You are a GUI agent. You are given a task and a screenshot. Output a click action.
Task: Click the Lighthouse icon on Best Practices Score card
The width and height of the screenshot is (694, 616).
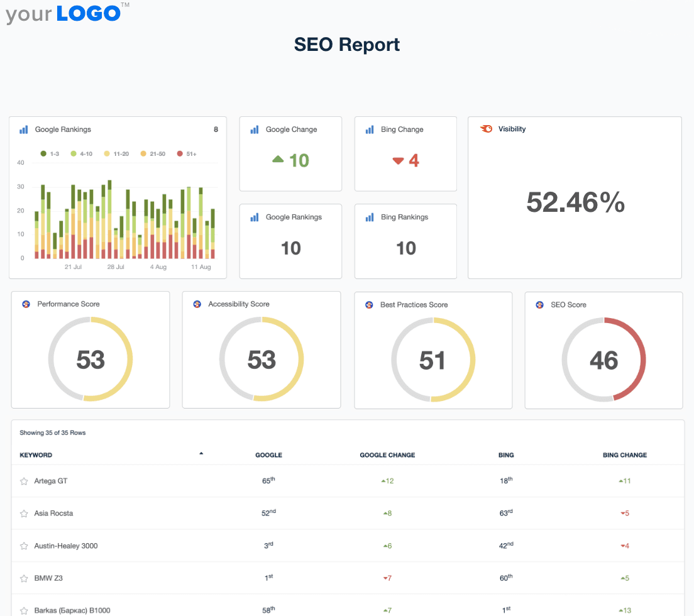369,304
